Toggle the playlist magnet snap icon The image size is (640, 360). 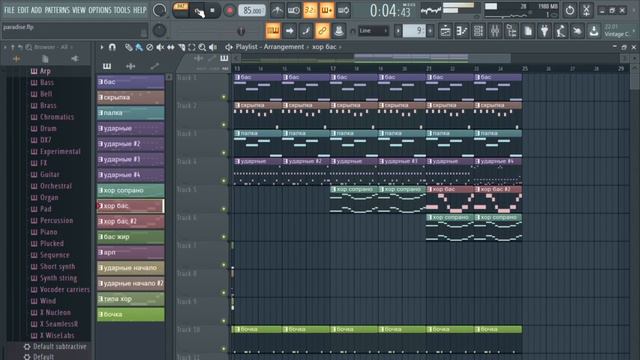pos(112,47)
